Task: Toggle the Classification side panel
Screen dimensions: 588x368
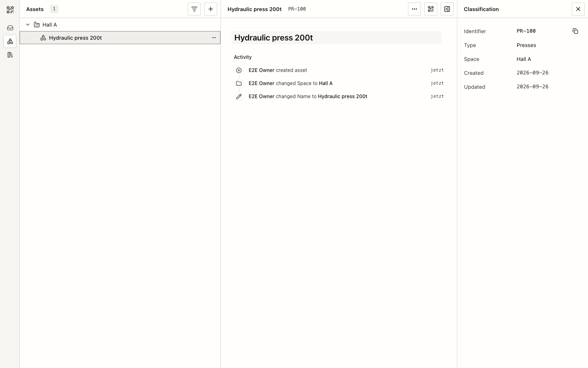Action: coord(447,9)
